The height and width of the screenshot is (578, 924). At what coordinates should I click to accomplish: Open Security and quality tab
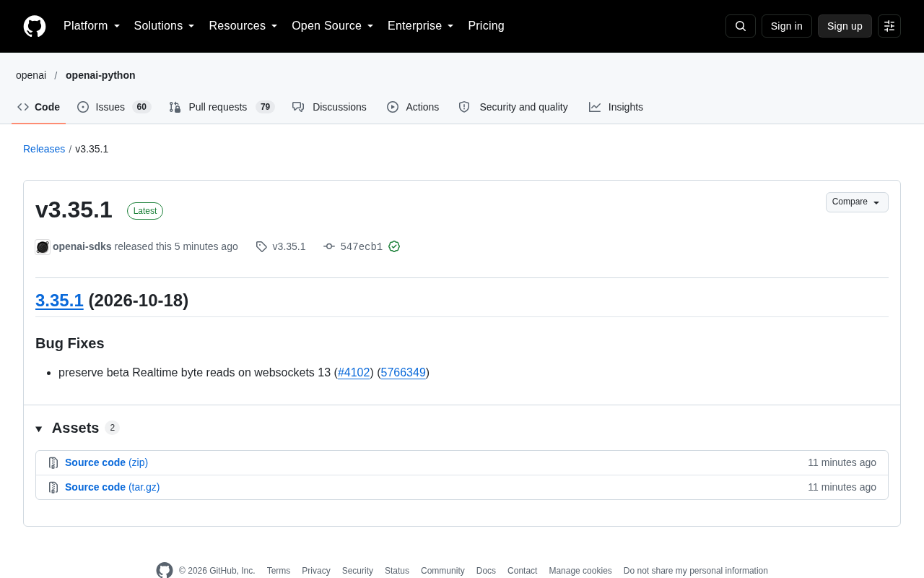coord(513,107)
